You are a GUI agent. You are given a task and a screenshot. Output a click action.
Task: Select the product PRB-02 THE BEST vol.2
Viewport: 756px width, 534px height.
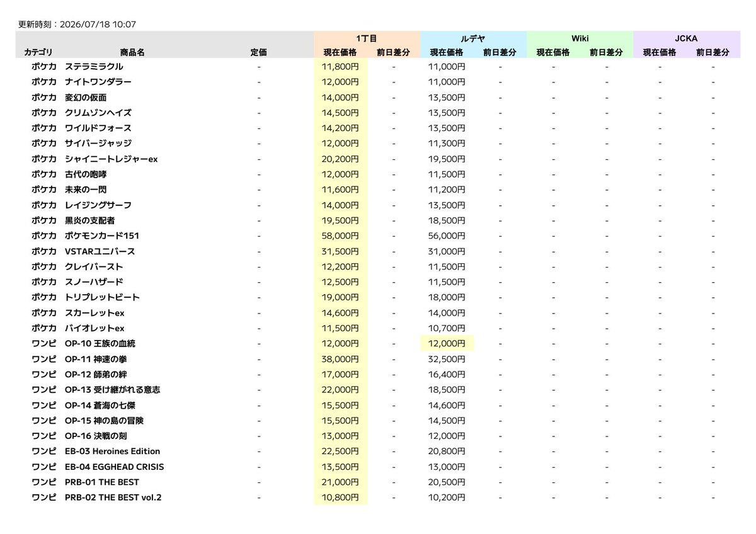point(113,497)
